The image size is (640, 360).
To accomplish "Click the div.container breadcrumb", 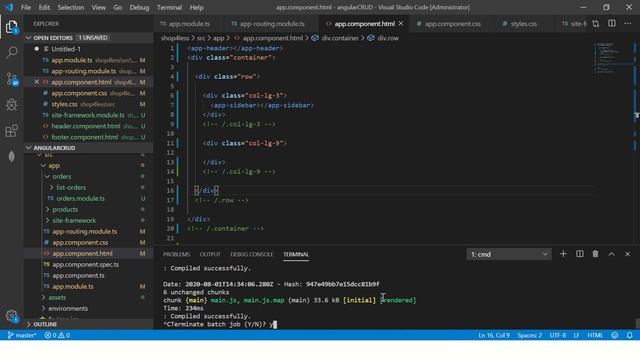I will [x=335, y=38].
